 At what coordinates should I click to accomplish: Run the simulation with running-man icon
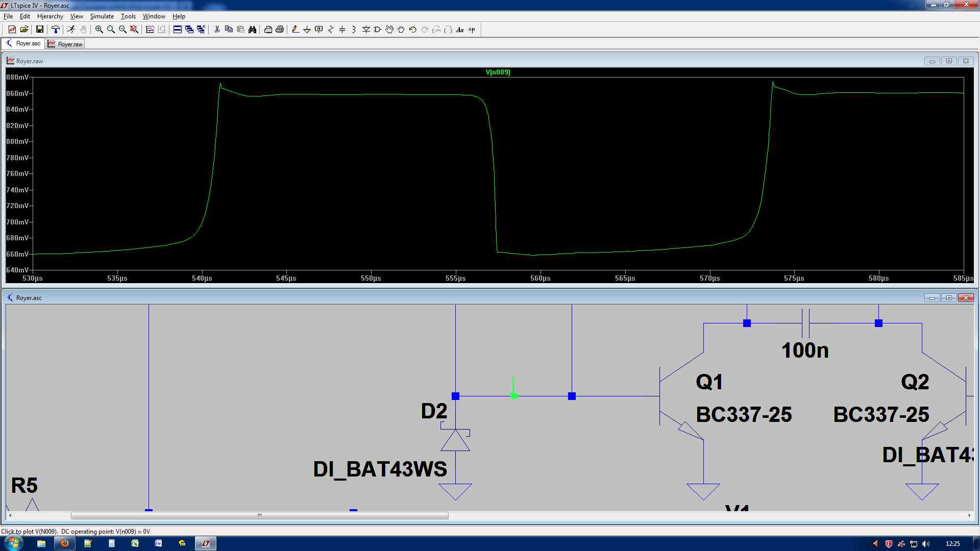pos(71,30)
